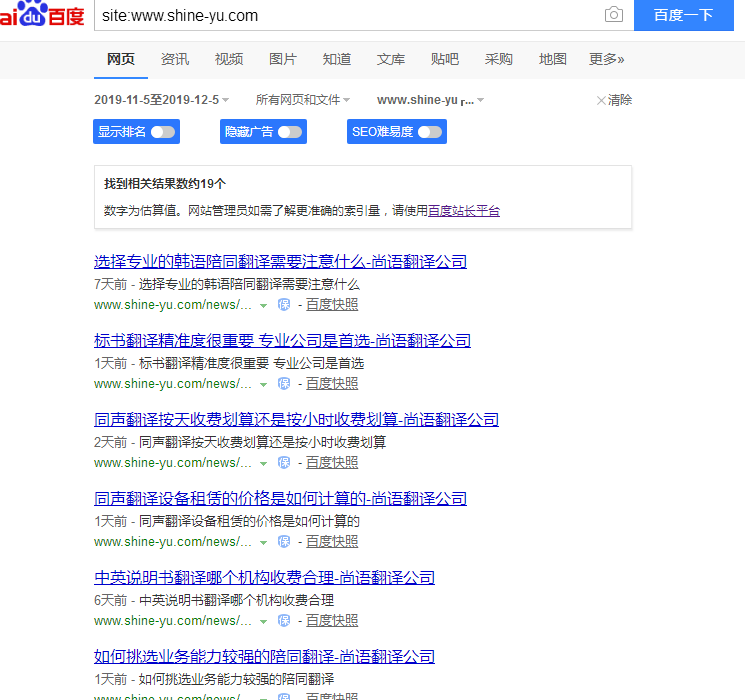
Task: Expand URL arrow under 中英说明书翻译 result
Action: pos(263,621)
